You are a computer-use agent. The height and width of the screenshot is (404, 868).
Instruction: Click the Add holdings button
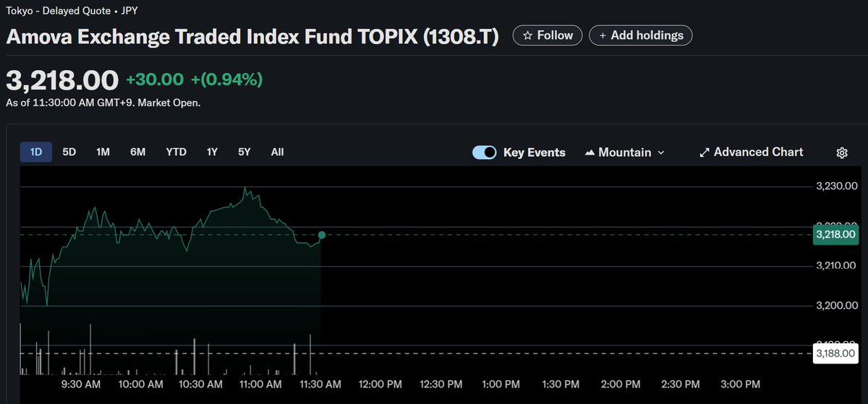(x=641, y=35)
